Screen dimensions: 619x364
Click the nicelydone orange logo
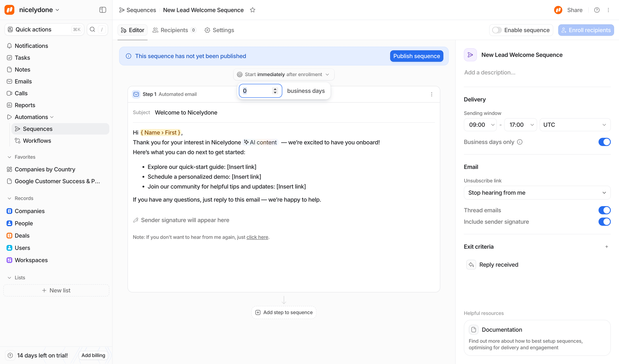click(10, 10)
